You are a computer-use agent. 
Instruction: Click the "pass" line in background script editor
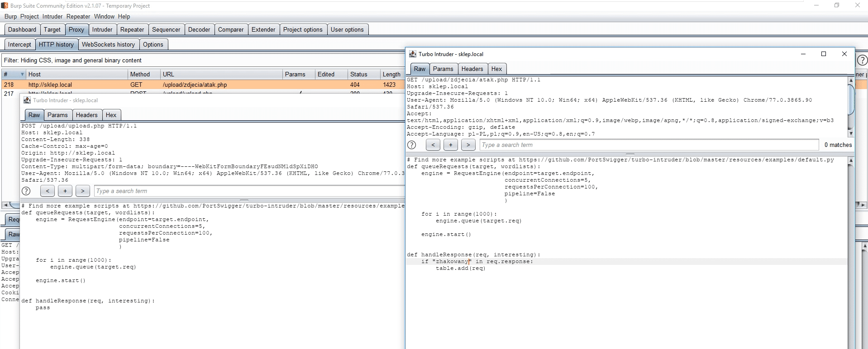[43, 308]
